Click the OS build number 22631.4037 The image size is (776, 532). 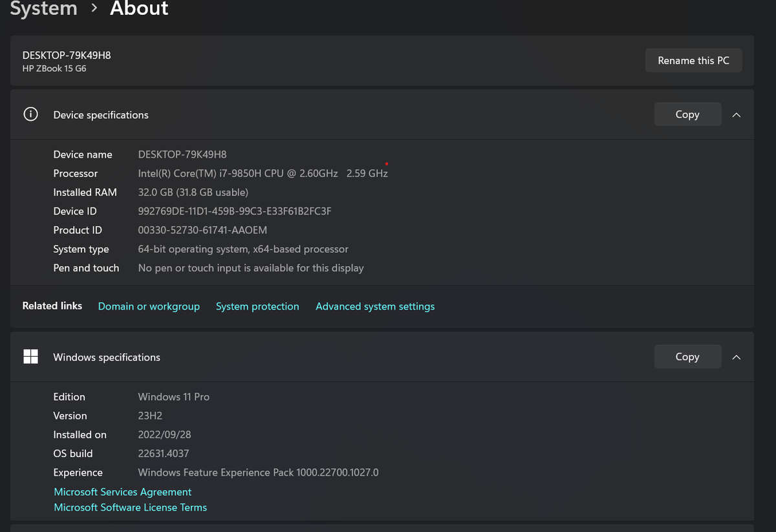pos(164,454)
